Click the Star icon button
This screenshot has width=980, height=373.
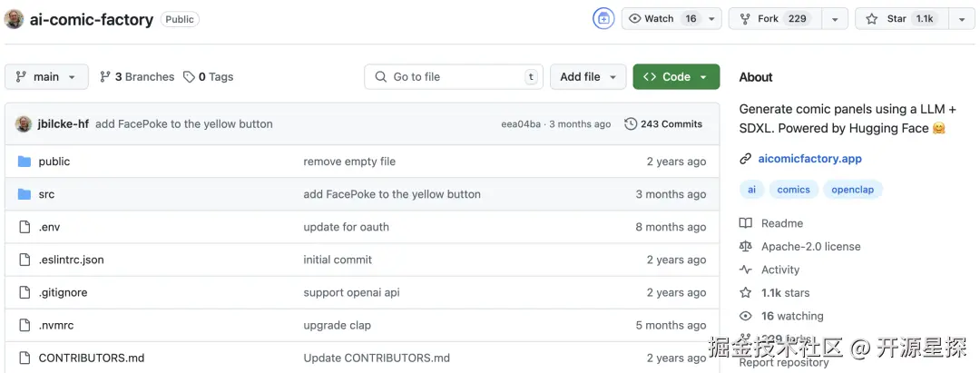tap(871, 19)
